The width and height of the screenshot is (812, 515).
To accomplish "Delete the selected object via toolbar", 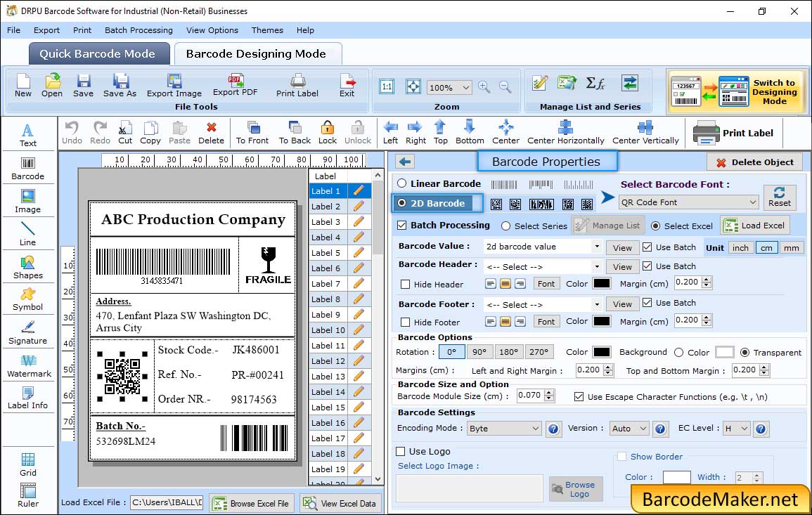I will pyautogui.click(x=212, y=133).
